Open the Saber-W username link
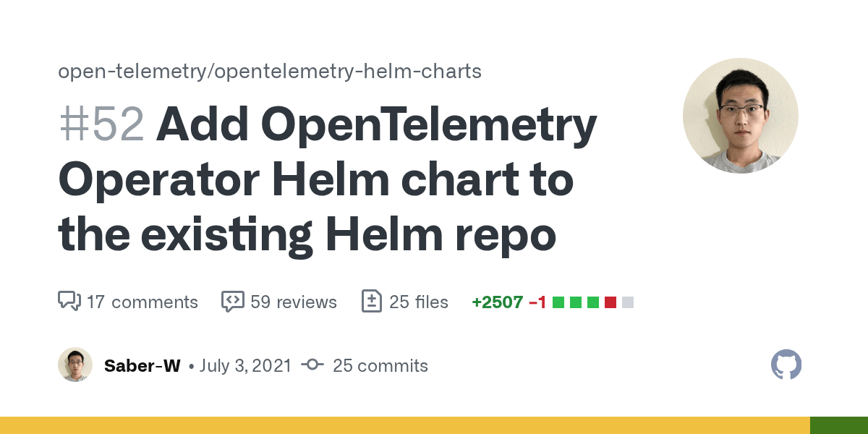The height and width of the screenshot is (434, 868). [x=142, y=365]
